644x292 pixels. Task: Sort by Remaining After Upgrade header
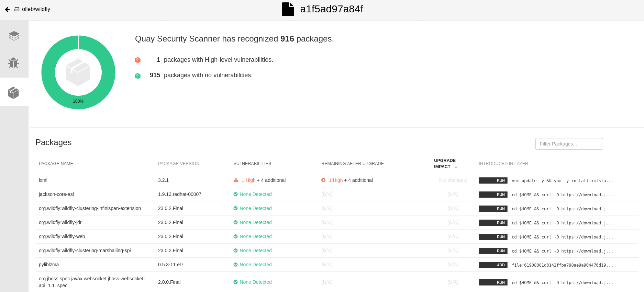(x=352, y=164)
